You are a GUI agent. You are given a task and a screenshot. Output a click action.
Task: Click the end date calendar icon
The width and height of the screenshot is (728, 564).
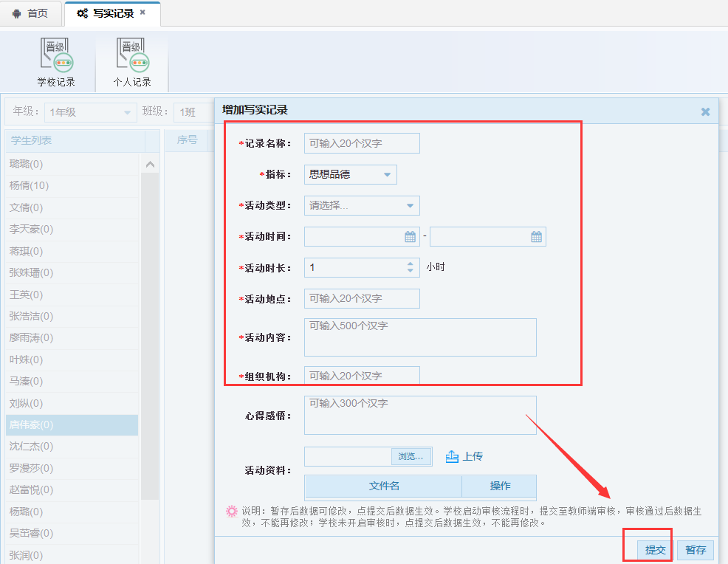(x=537, y=237)
